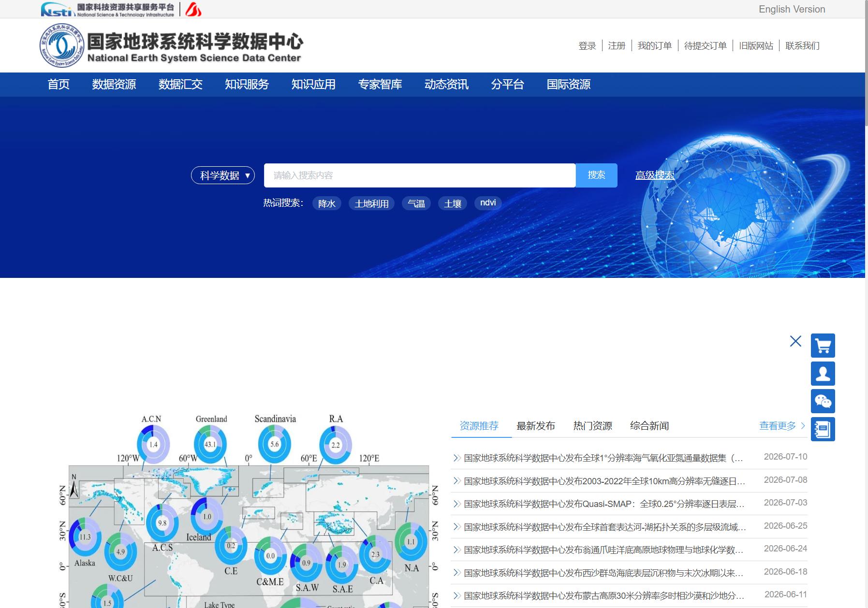Click arrow icon beside the 2026-06-24 news item
This screenshot has width=868, height=608.
click(x=456, y=550)
